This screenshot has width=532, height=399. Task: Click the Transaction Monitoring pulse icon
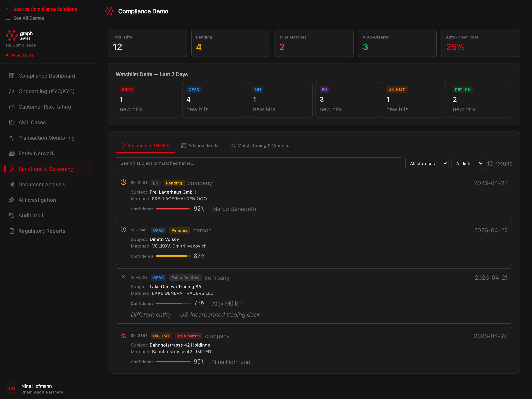[12, 138]
